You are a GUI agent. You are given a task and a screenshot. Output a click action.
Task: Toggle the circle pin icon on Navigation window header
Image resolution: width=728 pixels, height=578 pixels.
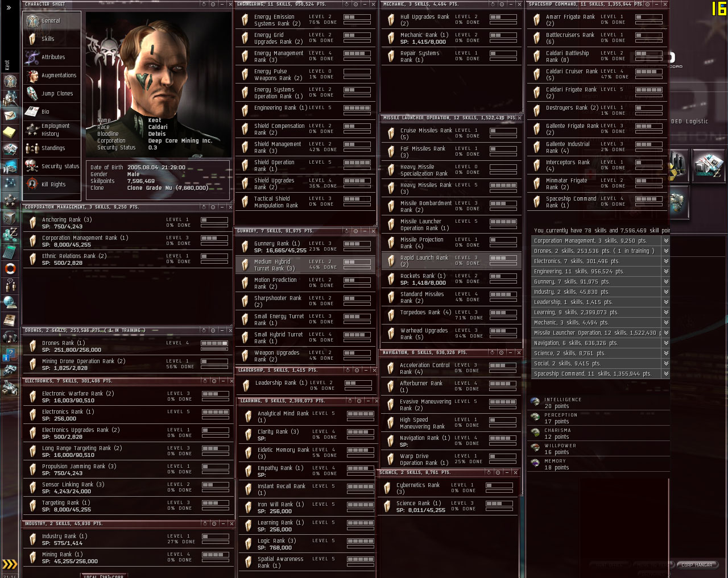[x=501, y=352]
